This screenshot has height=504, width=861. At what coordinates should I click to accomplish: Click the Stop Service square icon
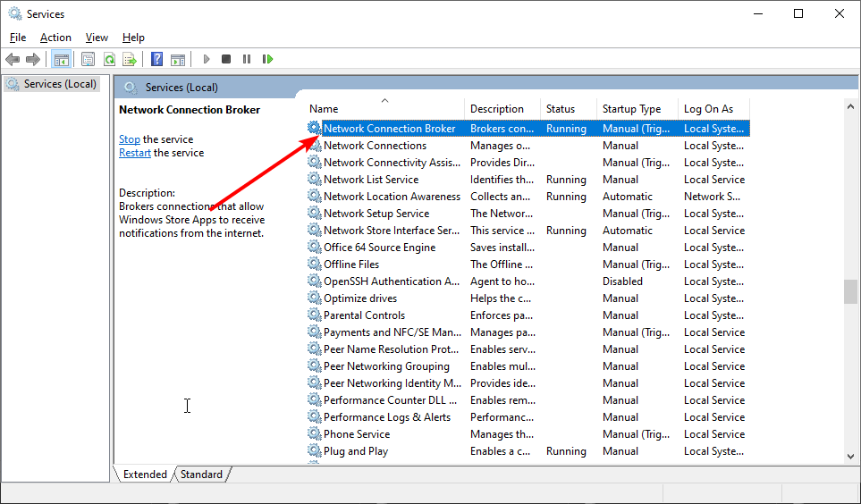[225, 59]
